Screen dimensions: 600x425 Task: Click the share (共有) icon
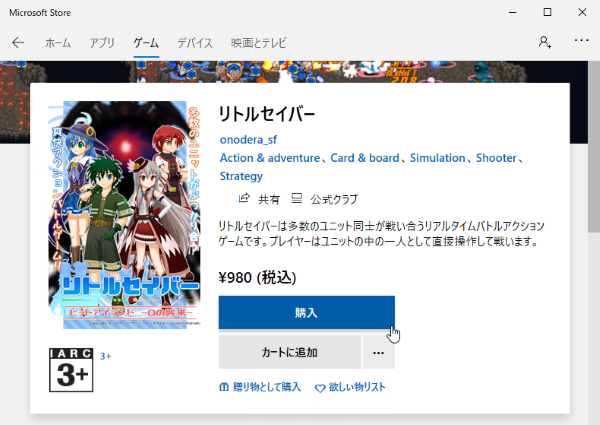244,198
